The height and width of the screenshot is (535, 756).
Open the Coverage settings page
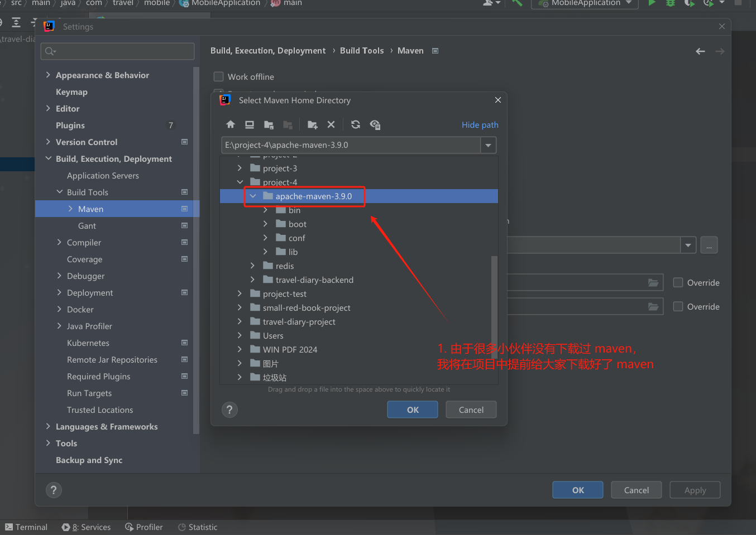(84, 259)
